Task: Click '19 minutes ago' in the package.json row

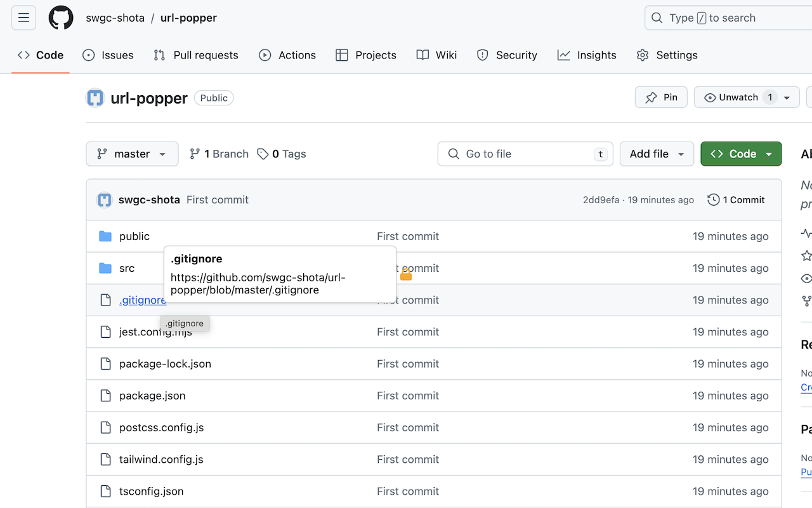Action: tap(731, 396)
